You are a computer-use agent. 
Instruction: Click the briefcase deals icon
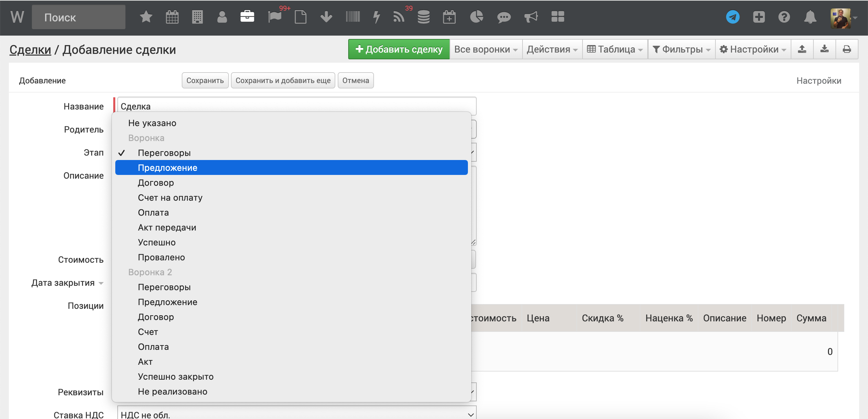(x=247, y=17)
